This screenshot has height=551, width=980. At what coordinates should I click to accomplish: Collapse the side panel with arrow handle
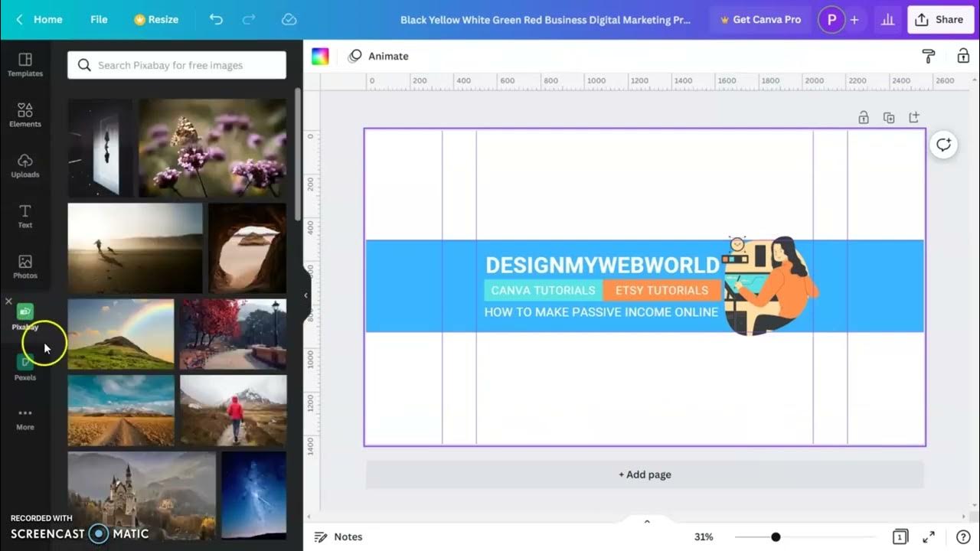(x=306, y=295)
